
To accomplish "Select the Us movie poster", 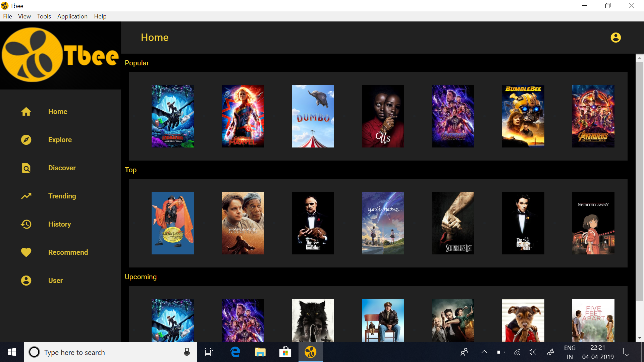I will pos(383,116).
